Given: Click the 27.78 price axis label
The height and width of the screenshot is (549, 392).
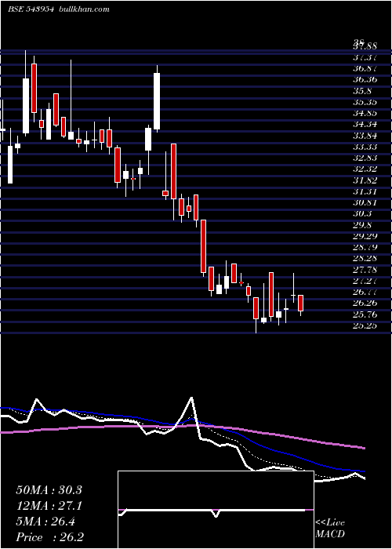Looking at the screenshot, I should click(x=365, y=270).
